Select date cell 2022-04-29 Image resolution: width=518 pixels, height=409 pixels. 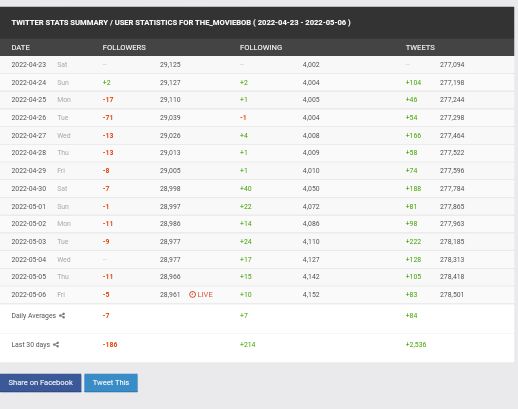29,171
